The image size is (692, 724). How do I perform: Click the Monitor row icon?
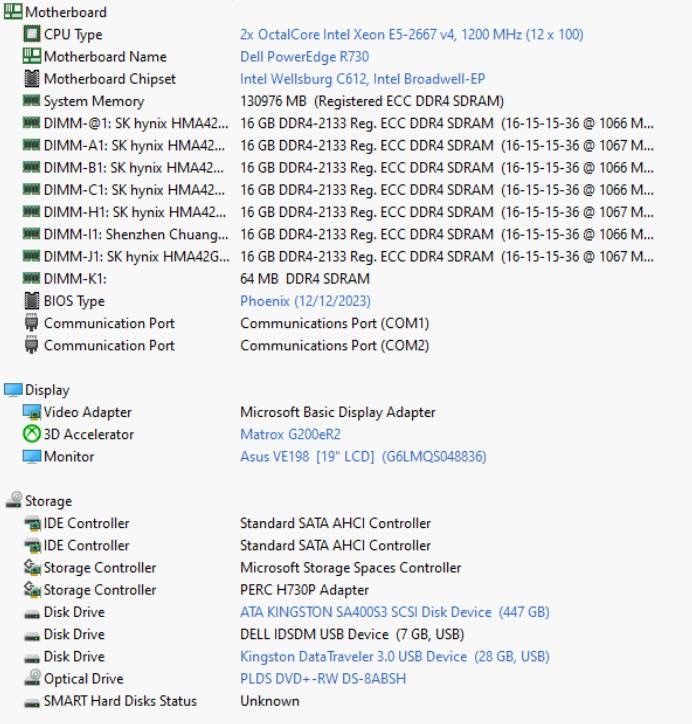tap(31, 457)
